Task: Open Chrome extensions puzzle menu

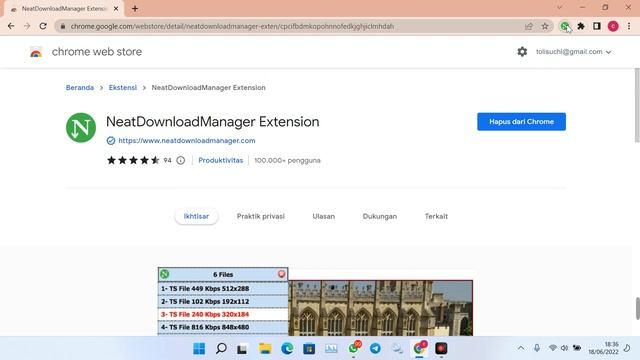Action: point(581,26)
